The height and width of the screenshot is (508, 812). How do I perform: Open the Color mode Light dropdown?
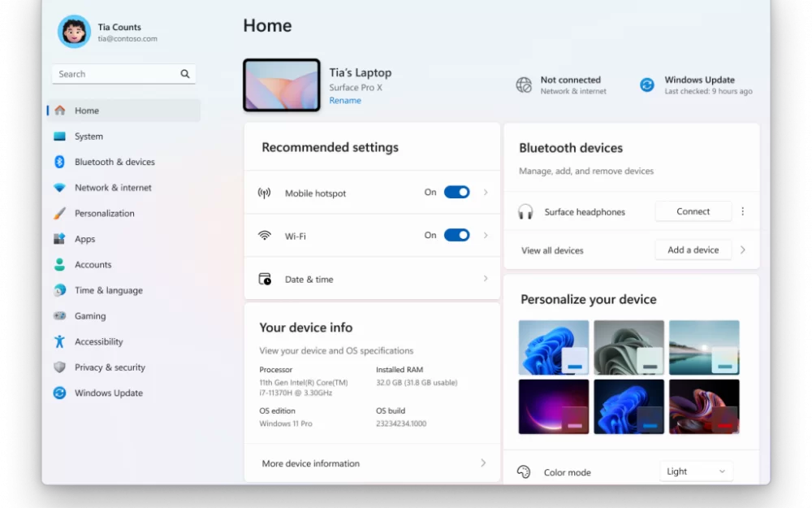click(x=696, y=471)
